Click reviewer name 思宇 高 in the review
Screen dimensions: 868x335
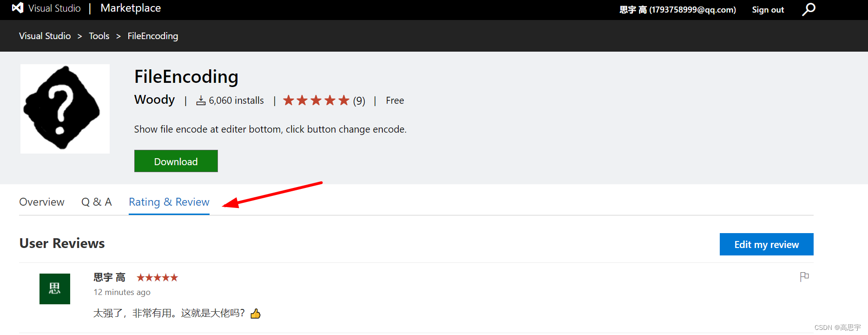[x=110, y=278]
